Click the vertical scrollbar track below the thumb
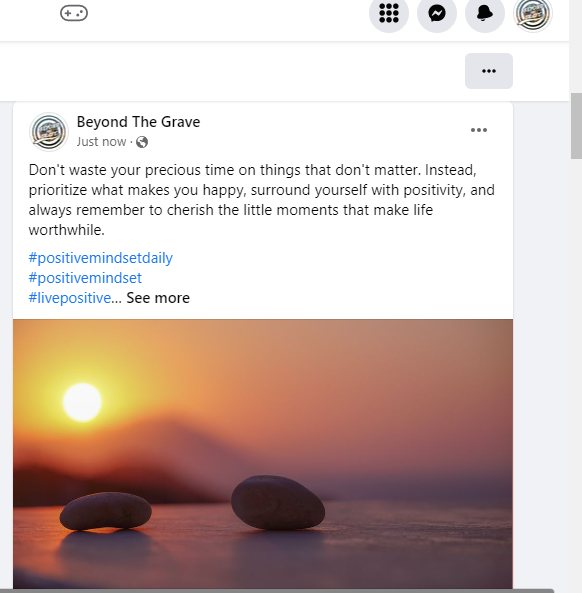 coord(576,374)
